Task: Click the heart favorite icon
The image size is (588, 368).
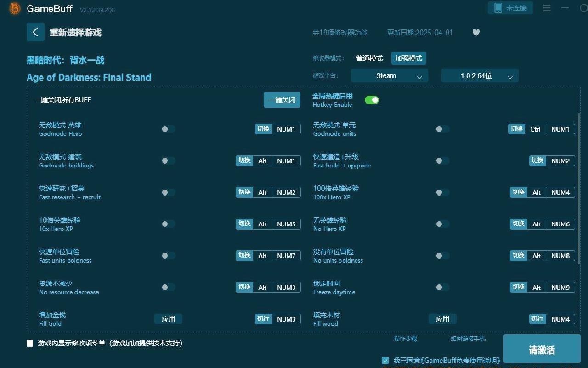Action: pos(476,32)
